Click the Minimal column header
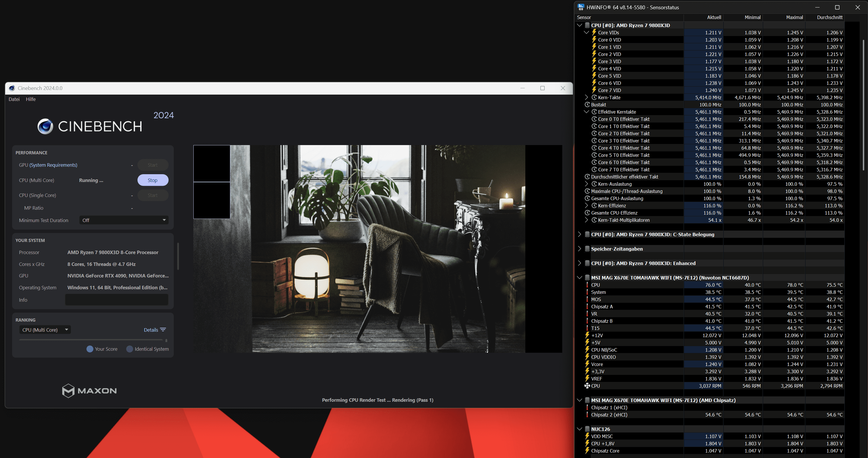 (743, 17)
